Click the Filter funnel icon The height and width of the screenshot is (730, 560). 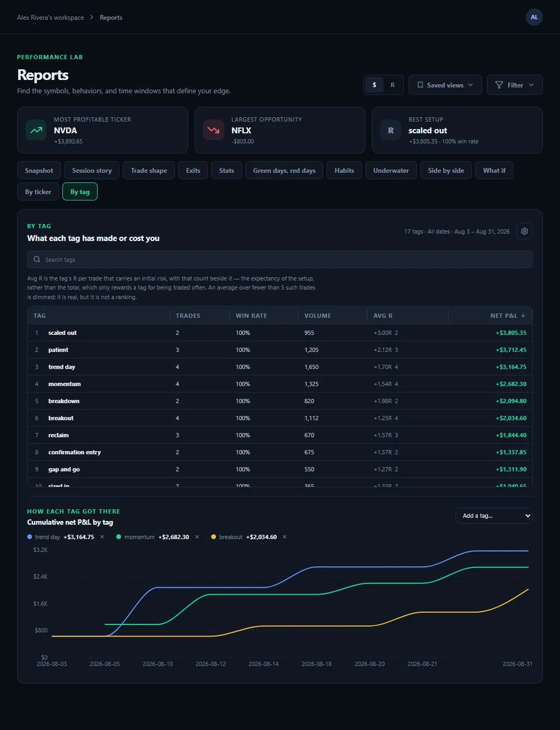point(499,85)
